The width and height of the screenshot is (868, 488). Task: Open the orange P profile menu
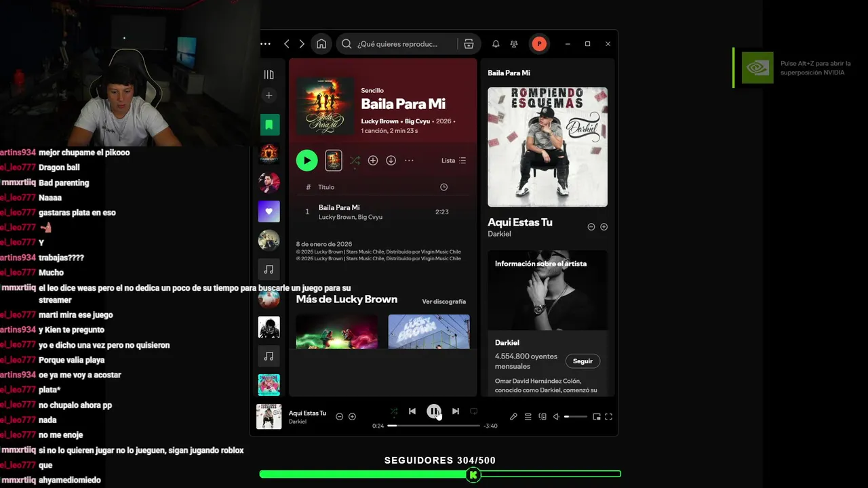point(539,44)
